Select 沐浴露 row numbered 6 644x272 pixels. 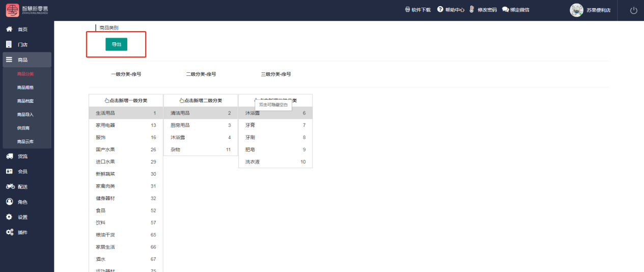275,113
